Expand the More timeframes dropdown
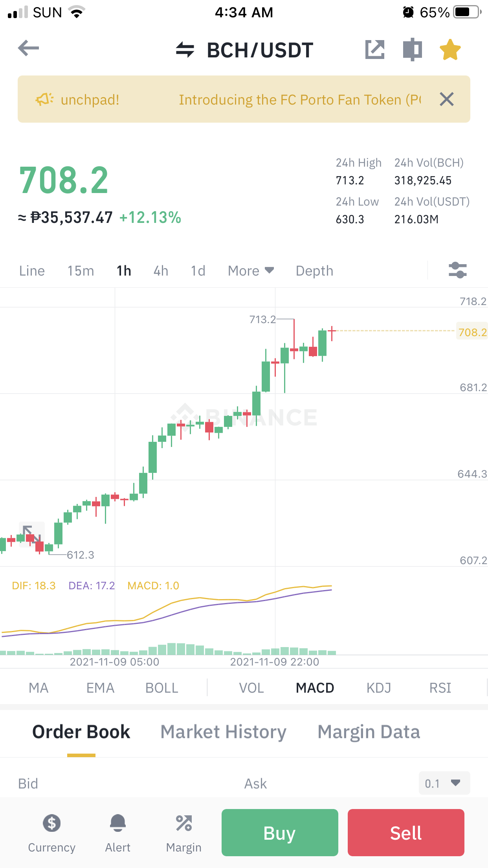 (x=251, y=270)
